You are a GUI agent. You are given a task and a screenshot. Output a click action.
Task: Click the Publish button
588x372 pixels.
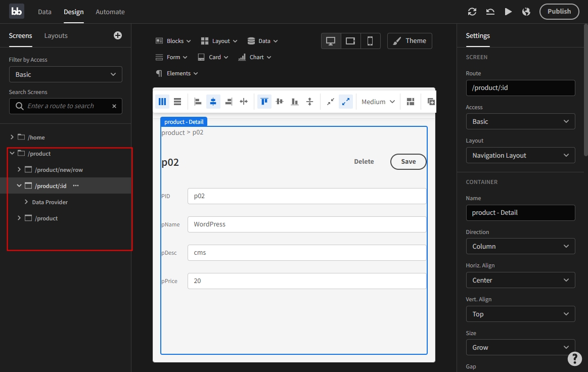point(559,12)
